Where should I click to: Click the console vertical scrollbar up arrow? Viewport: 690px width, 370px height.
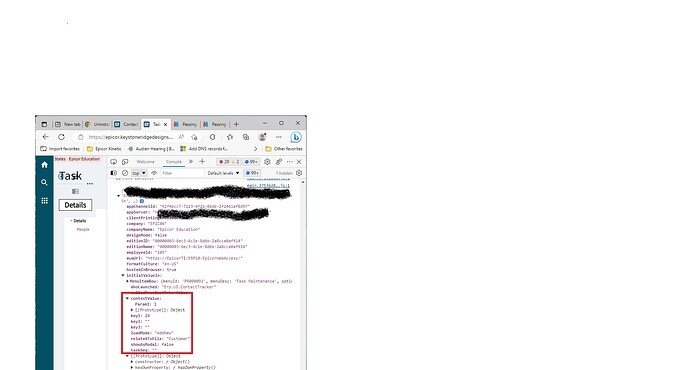point(303,182)
